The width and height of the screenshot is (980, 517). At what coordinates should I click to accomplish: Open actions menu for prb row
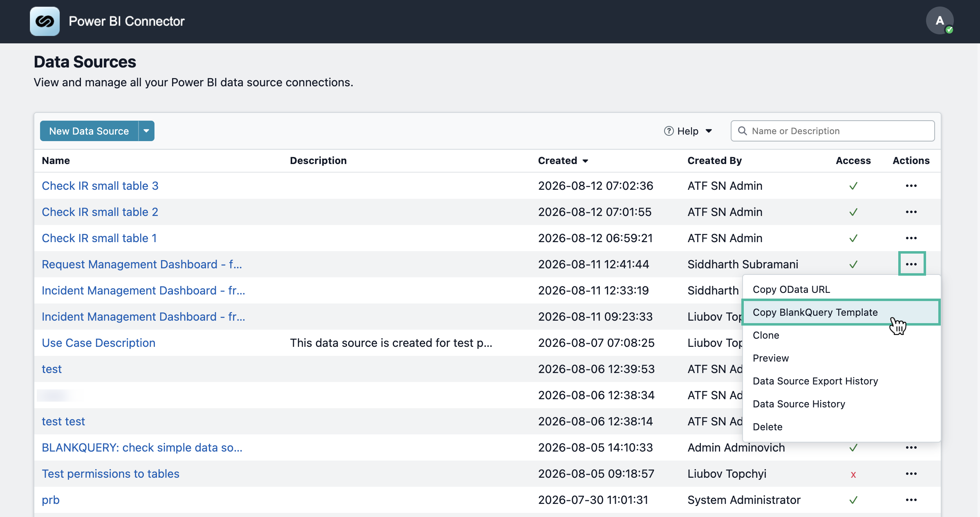tap(911, 500)
